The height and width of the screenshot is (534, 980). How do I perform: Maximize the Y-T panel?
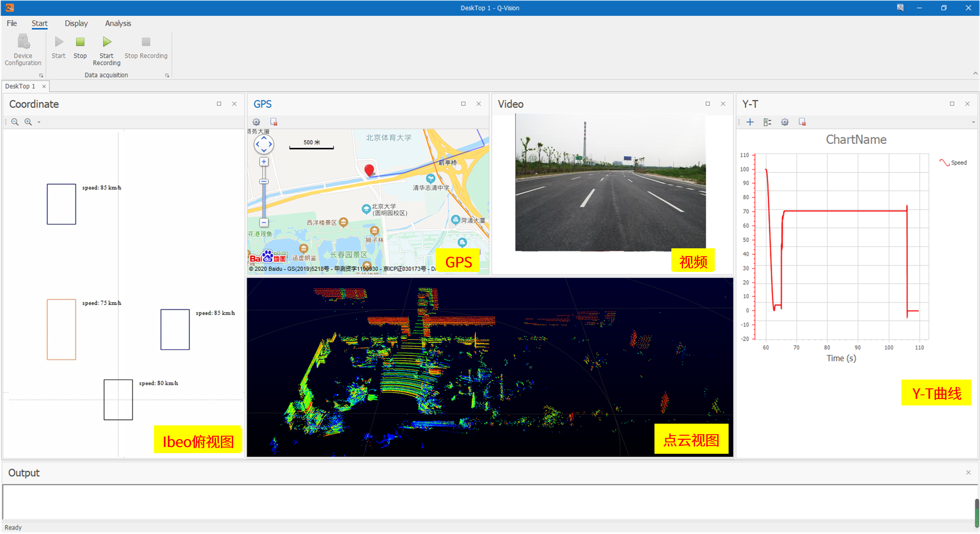pos(951,104)
